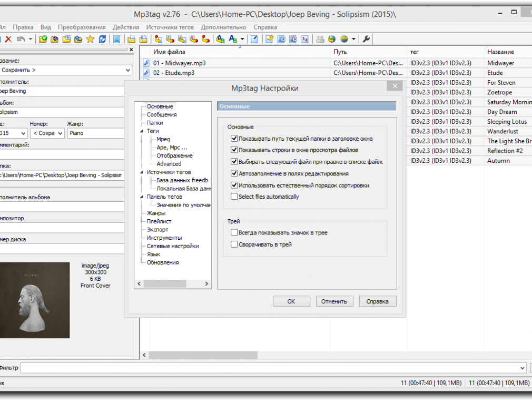This screenshot has width=532, height=401.
Task: Open the Действия menu
Action: [x=126, y=27]
